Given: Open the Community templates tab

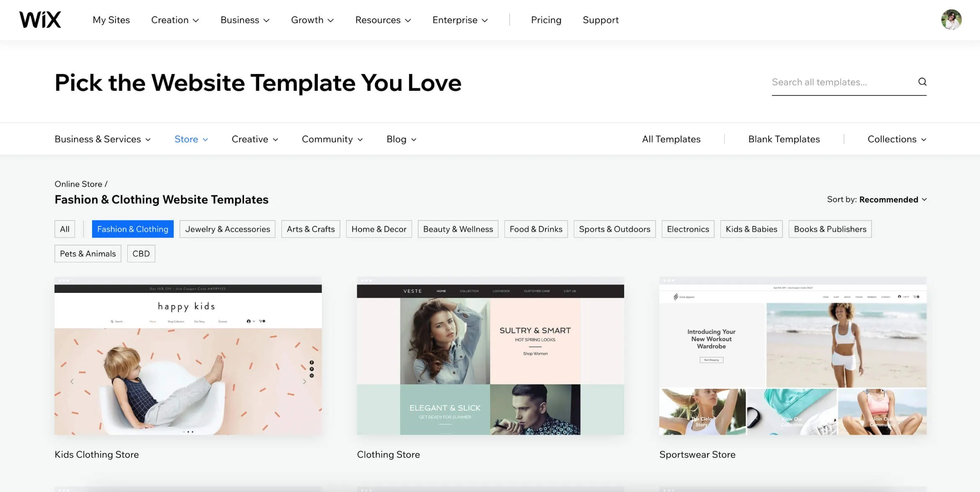Looking at the screenshot, I should 332,139.
